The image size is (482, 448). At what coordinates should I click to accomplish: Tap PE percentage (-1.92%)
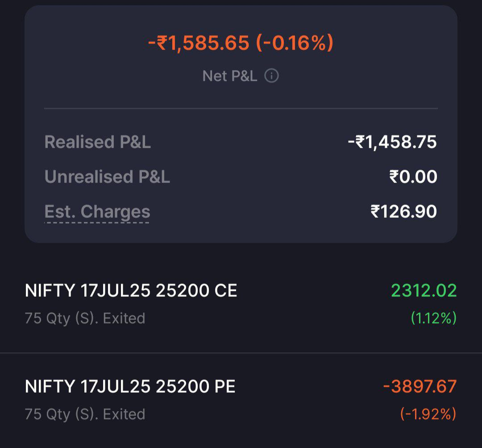tap(428, 414)
